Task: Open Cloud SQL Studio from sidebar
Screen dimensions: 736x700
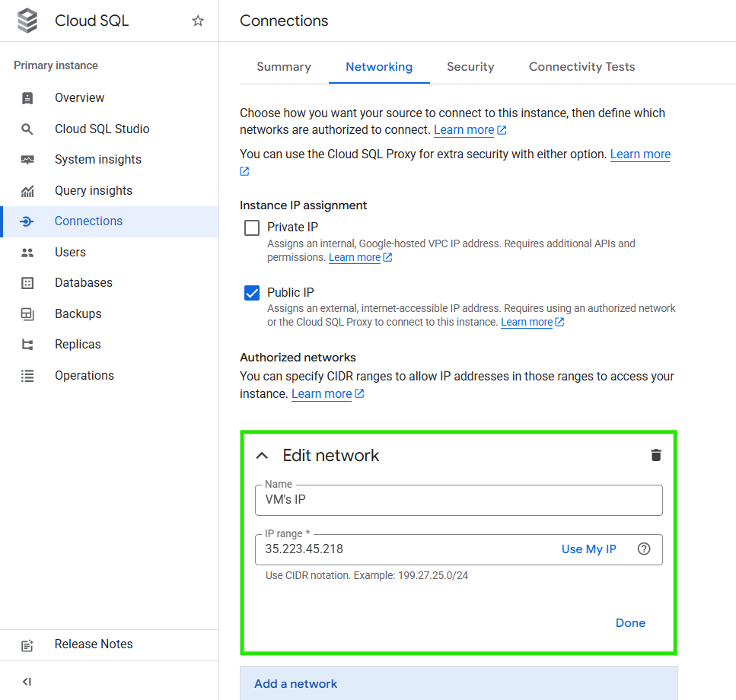Action: (x=102, y=129)
